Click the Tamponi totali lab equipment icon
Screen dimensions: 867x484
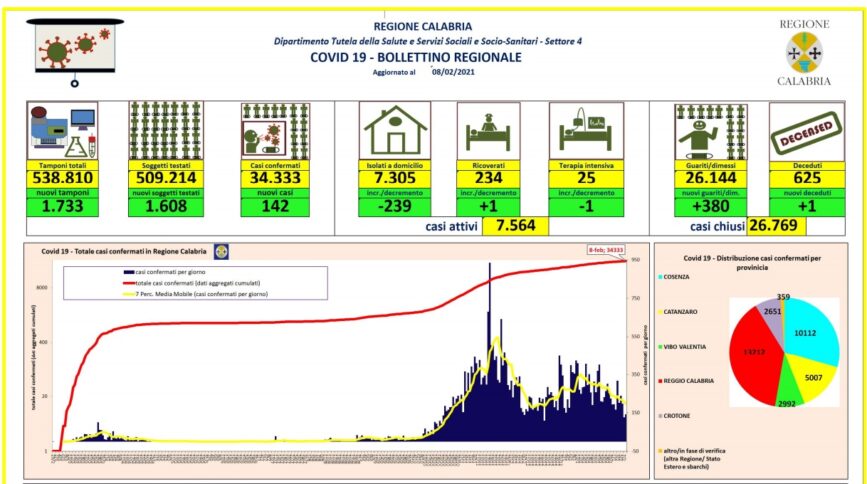[x=62, y=130]
